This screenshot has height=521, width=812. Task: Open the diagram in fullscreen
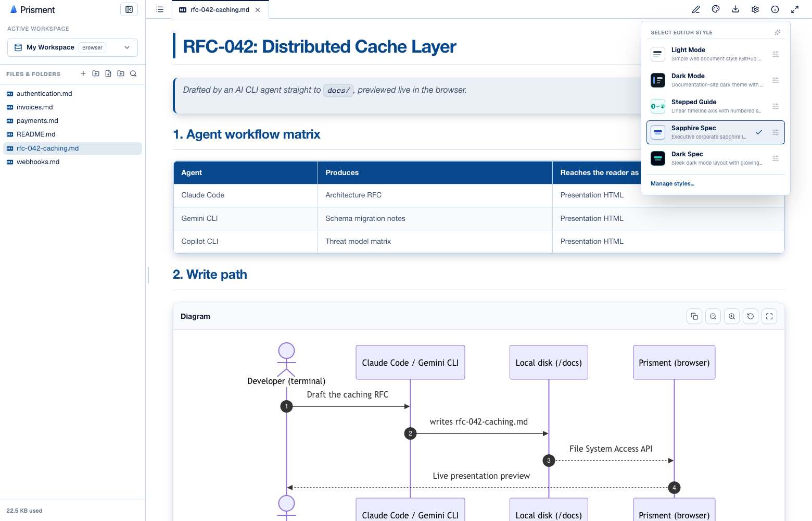point(769,316)
